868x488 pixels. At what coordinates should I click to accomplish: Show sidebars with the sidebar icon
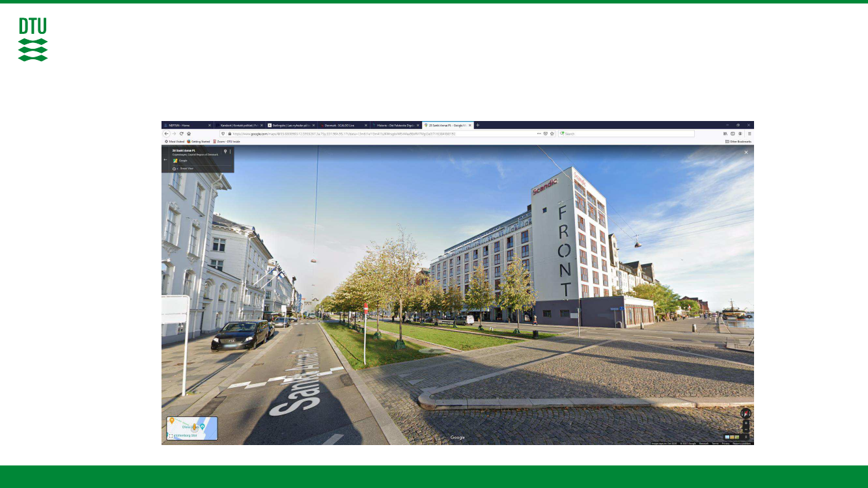pos(733,133)
